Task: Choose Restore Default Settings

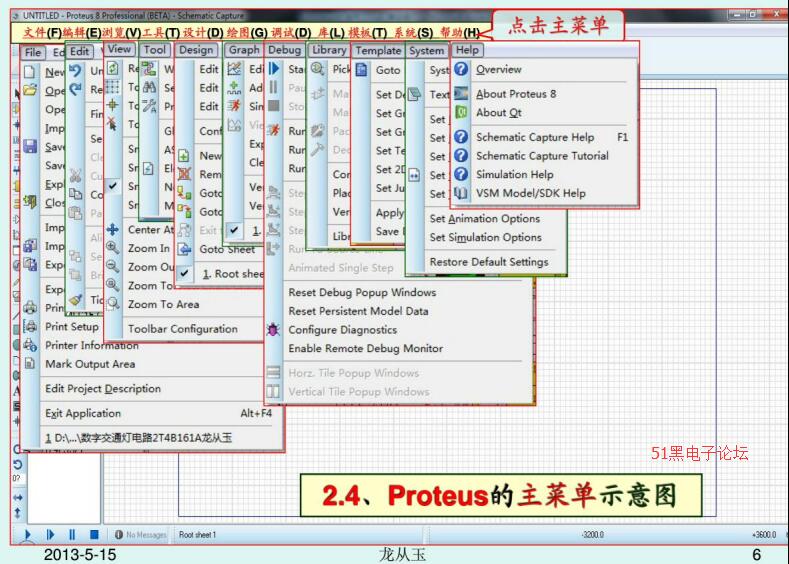Action: pos(489,262)
